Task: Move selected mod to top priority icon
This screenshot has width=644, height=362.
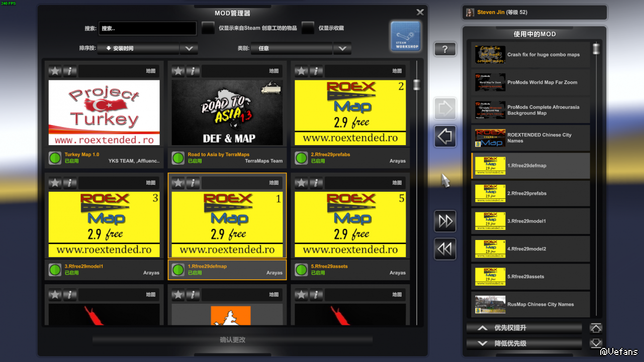Action: (x=596, y=328)
